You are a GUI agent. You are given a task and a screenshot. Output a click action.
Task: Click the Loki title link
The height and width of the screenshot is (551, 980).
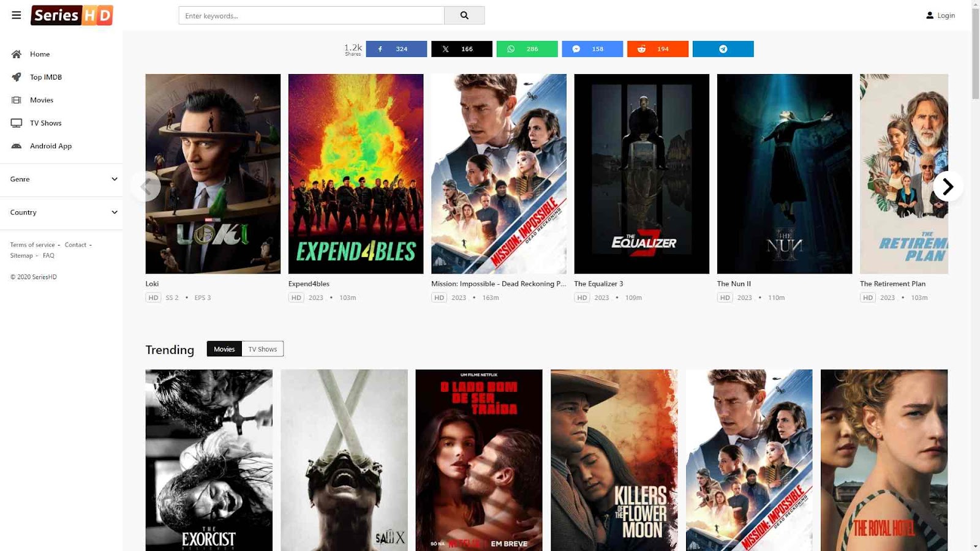click(152, 283)
